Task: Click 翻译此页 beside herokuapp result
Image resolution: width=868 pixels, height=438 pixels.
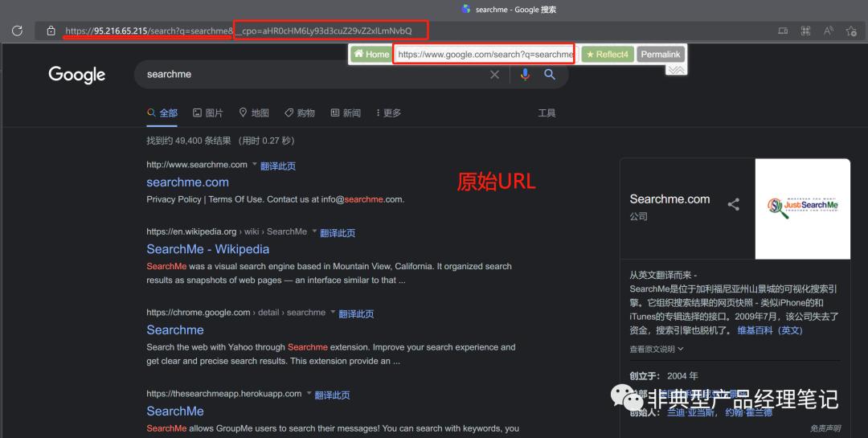Action: [x=332, y=395]
